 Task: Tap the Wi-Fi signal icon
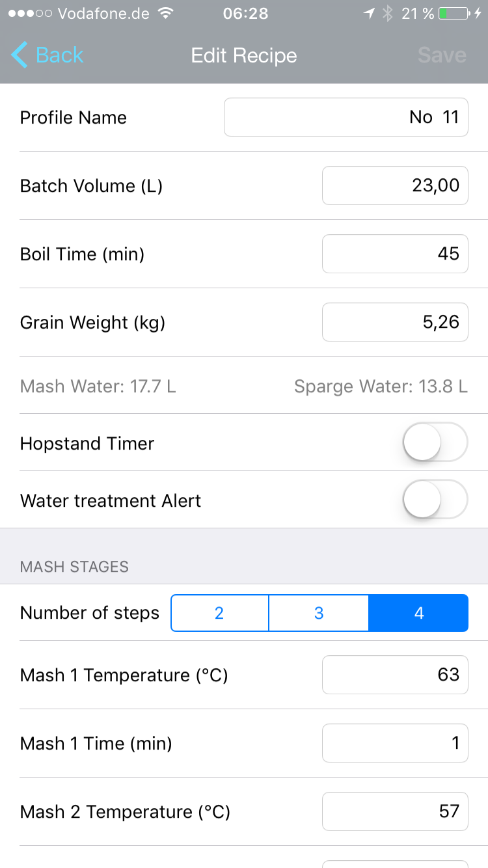pyautogui.click(x=167, y=14)
